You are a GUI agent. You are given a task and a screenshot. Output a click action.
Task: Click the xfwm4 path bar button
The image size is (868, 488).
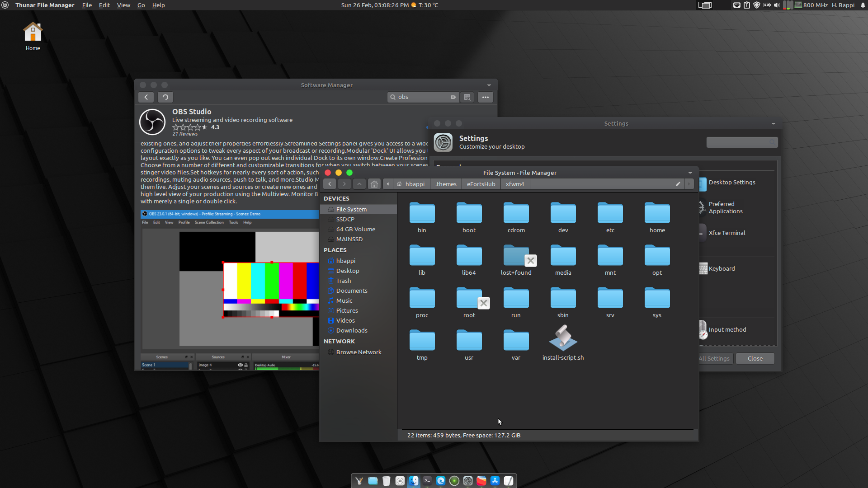(x=515, y=184)
